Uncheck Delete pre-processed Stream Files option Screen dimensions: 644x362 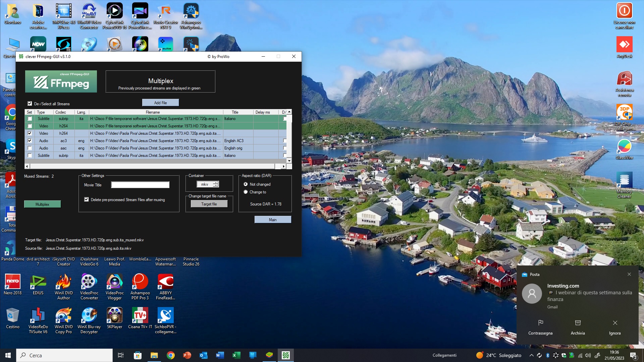click(87, 199)
